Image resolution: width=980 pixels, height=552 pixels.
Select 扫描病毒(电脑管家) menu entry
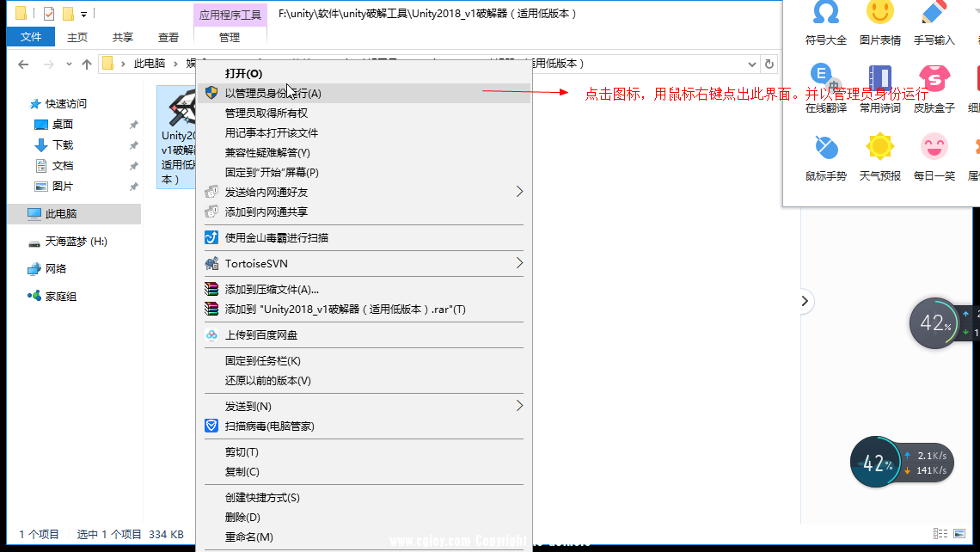coord(364,426)
